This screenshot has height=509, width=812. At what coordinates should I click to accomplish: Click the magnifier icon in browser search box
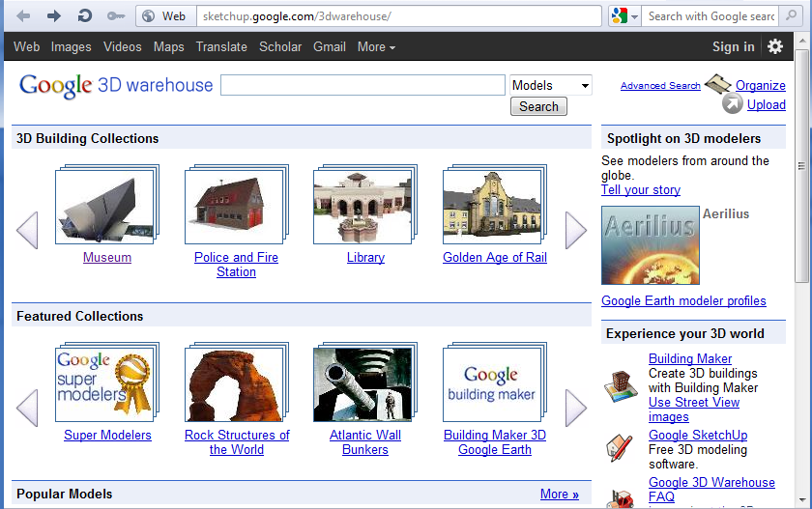tap(791, 15)
